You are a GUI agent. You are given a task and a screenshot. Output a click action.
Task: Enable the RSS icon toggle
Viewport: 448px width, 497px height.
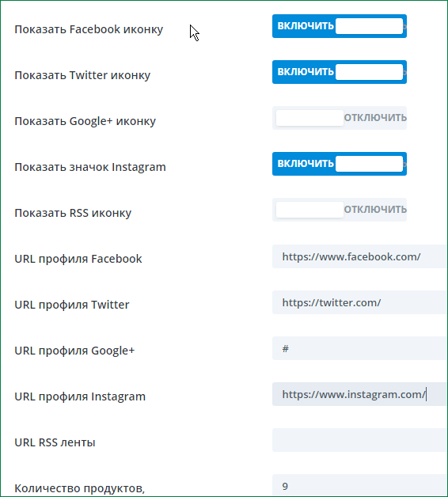coord(340,210)
